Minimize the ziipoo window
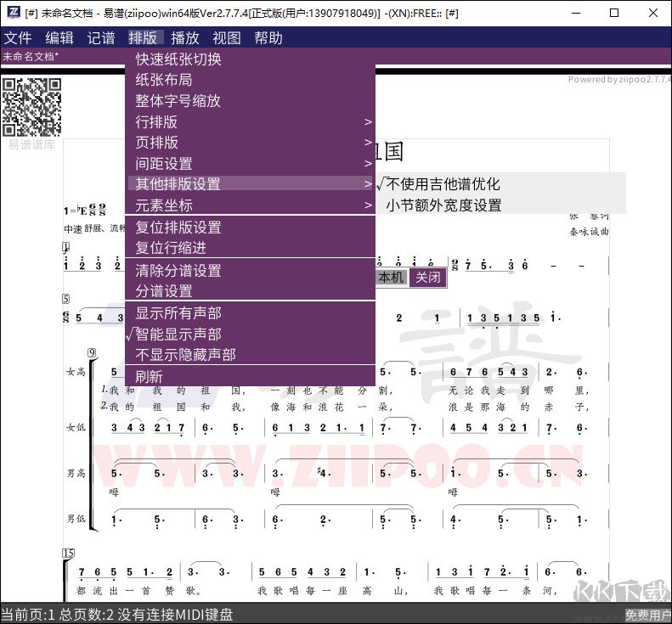This screenshot has height=624, width=672. pyautogui.click(x=576, y=13)
